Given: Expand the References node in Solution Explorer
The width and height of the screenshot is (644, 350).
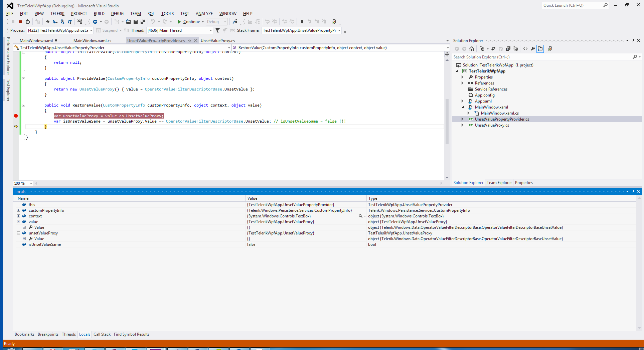Looking at the screenshot, I should point(463,83).
